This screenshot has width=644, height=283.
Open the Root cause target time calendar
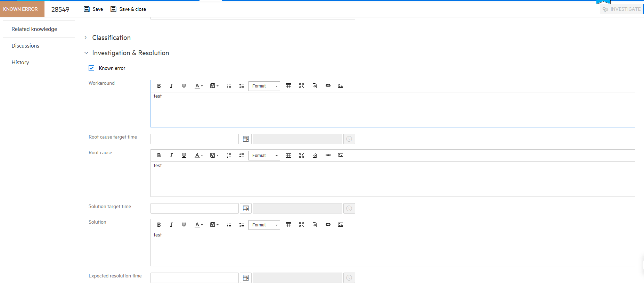click(246, 139)
